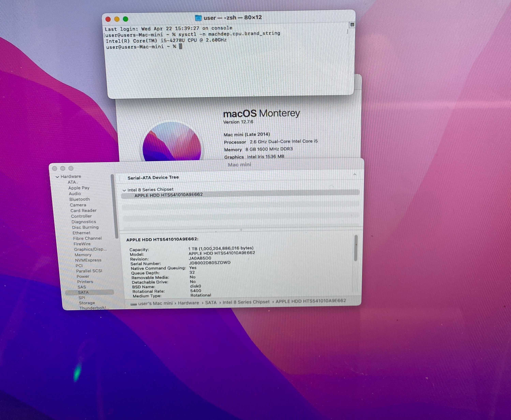Open the Audio hardware category

point(75,193)
